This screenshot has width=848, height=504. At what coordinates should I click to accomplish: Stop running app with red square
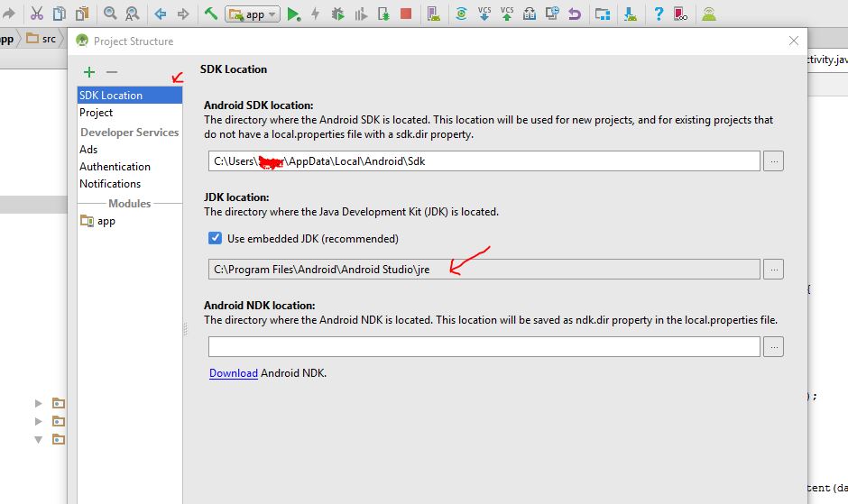(406, 14)
